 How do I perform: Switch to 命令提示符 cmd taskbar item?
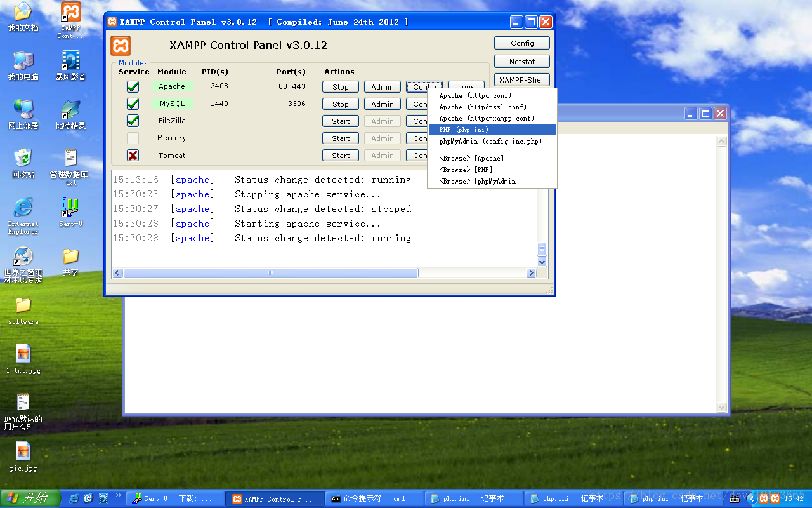point(375,498)
